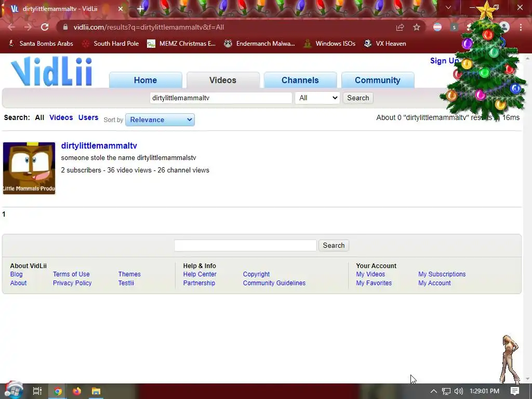This screenshot has height=399, width=532.
Task: Open the Blog footer link
Action: [x=16, y=274]
